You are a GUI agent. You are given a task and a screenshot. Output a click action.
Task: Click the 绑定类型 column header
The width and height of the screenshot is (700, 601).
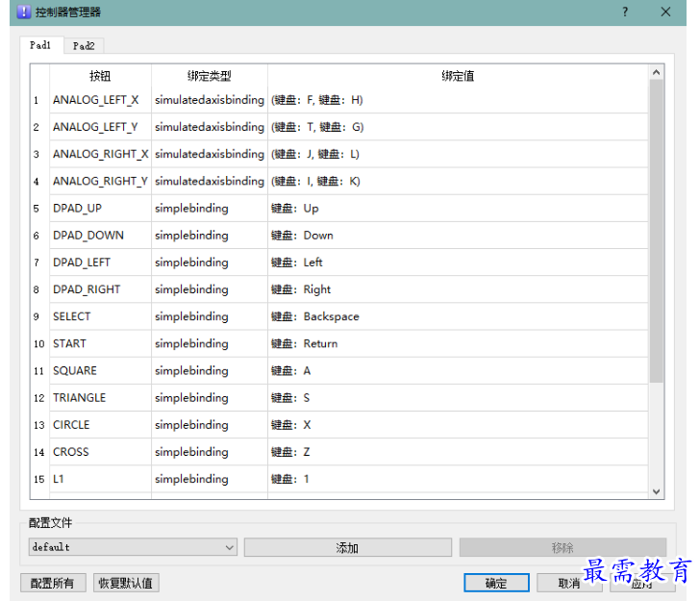210,76
